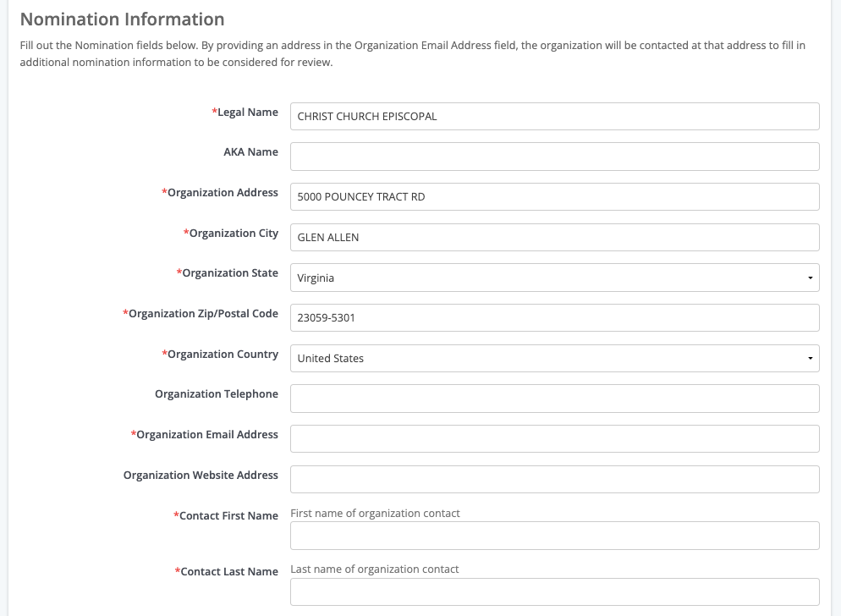Click the Organization Email Address label
This screenshot has width=841, height=616.
pos(205,435)
